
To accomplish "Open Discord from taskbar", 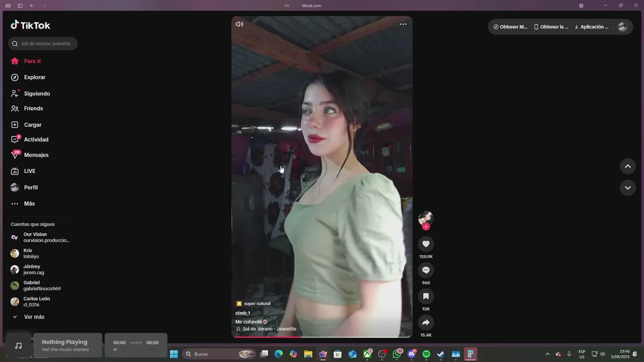I will pyautogui.click(x=412, y=354).
